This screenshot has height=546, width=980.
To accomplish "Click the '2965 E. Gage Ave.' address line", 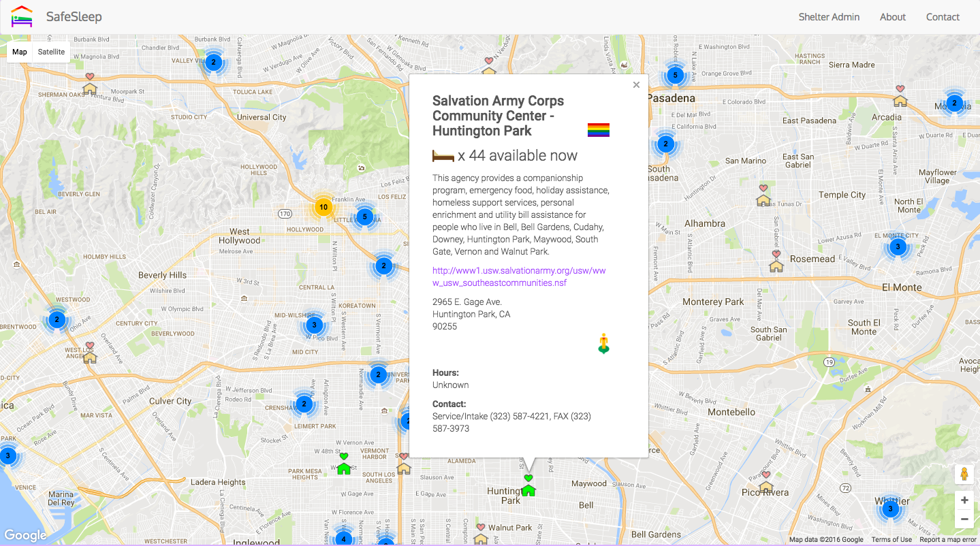I will tap(467, 302).
